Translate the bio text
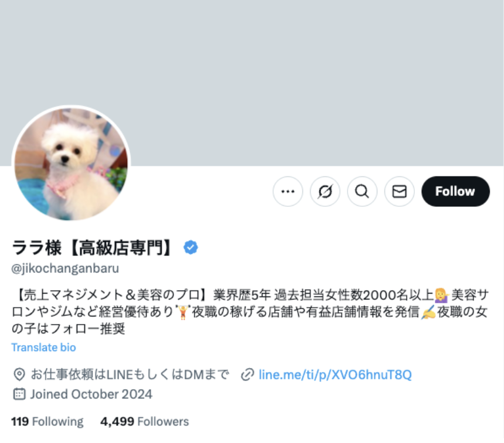This screenshot has height=443, width=504. click(44, 347)
